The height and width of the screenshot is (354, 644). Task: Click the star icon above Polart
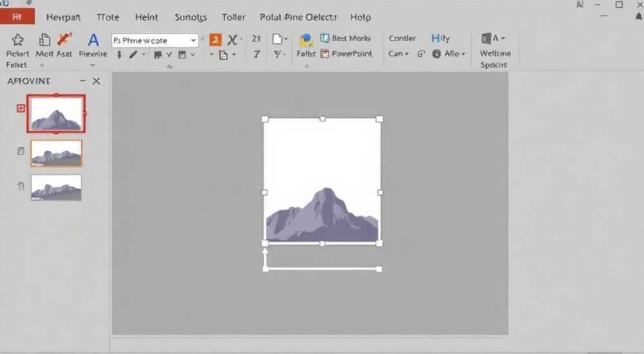[x=17, y=40]
